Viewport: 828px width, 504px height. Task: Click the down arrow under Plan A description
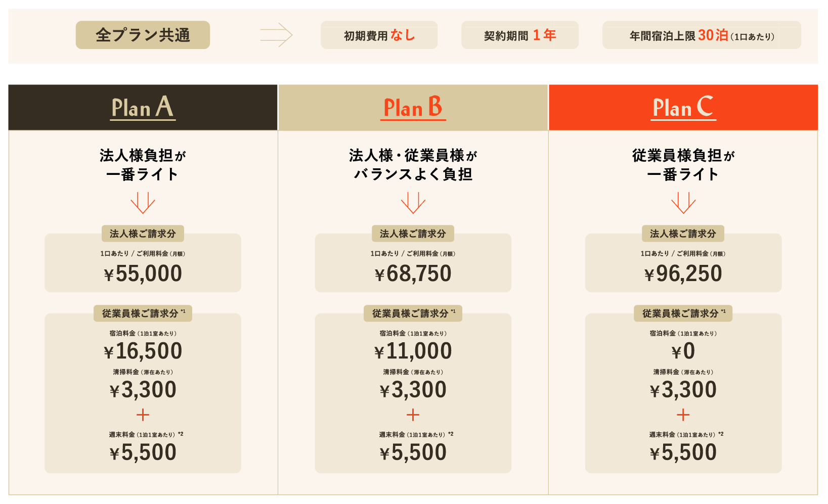[143, 203]
